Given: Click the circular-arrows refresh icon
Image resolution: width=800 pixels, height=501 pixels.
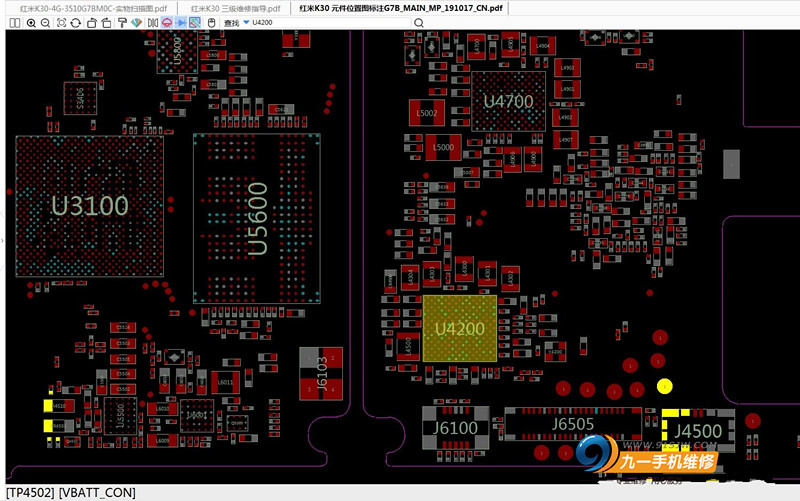Looking at the screenshot, I should [x=76, y=23].
